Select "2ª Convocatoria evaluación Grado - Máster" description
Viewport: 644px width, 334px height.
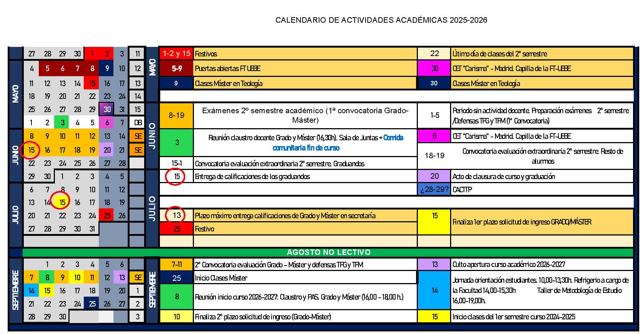click(x=279, y=265)
